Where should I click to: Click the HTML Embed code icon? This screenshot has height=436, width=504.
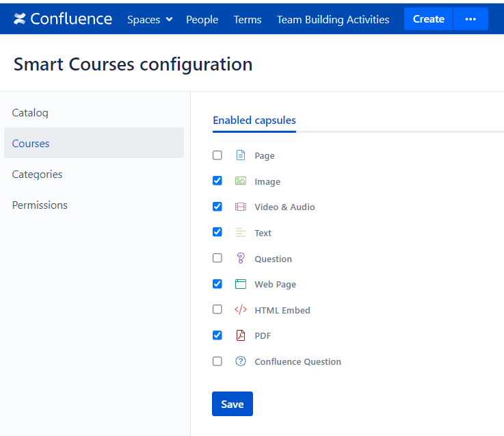pyautogui.click(x=240, y=310)
